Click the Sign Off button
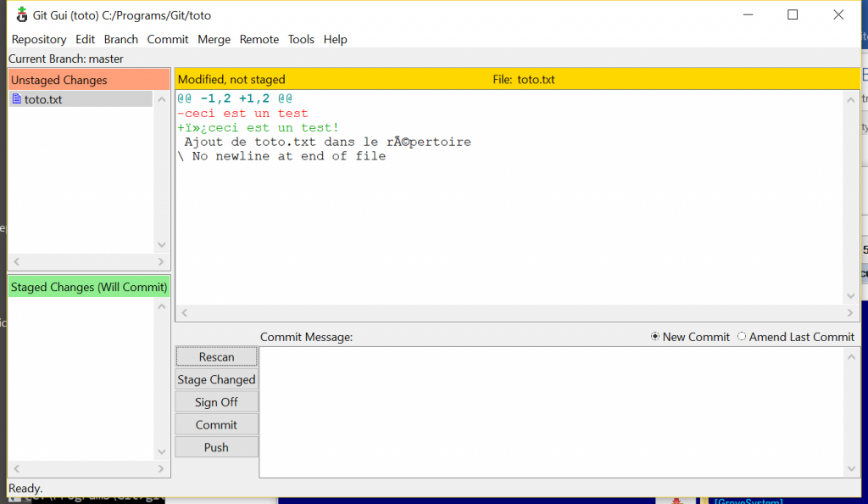Image resolution: width=868 pixels, height=504 pixels. pyautogui.click(x=216, y=402)
